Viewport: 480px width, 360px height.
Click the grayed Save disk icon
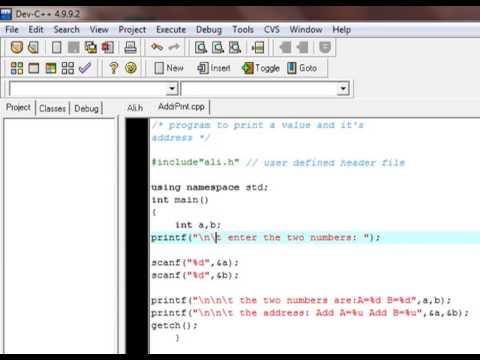click(74, 47)
